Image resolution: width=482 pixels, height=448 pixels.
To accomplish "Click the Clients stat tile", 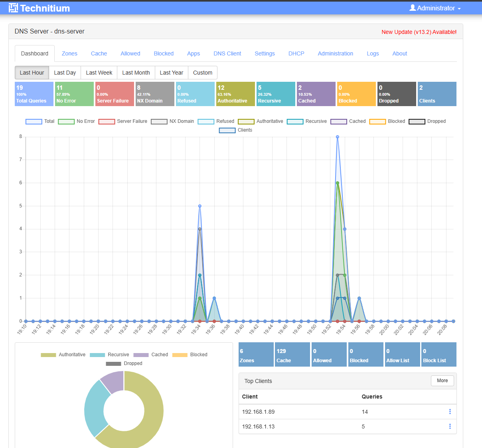I will [437, 94].
